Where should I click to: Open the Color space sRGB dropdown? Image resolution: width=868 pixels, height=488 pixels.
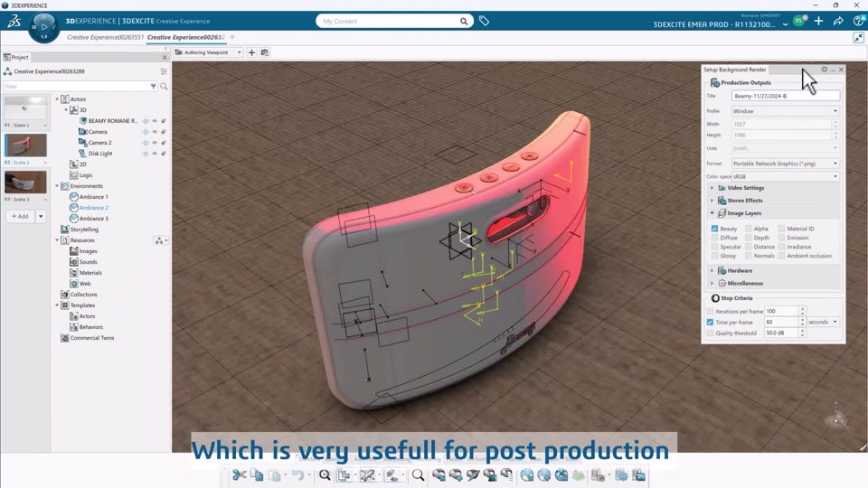(x=785, y=176)
